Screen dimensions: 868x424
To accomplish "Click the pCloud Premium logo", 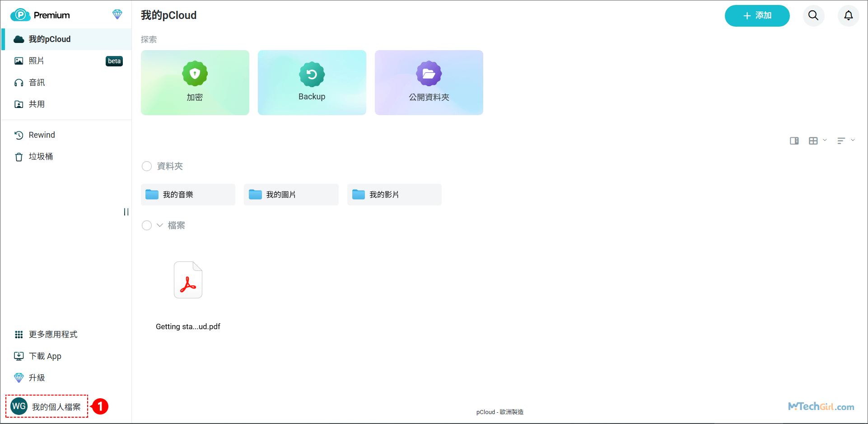I will click(x=40, y=15).
